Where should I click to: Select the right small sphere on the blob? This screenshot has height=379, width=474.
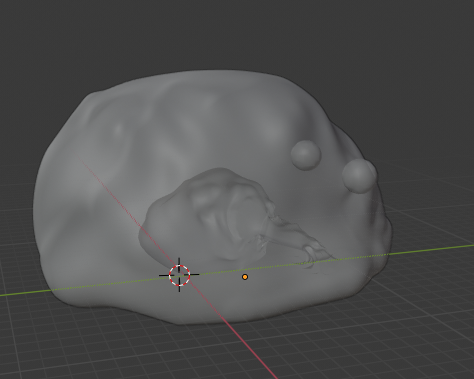click(359, 176)
